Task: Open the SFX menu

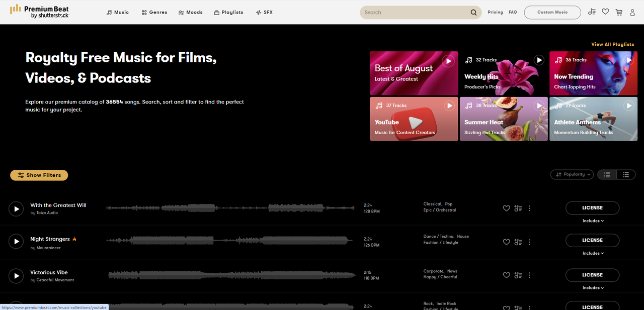Action: pyautogui.click(x=264, y=12)
